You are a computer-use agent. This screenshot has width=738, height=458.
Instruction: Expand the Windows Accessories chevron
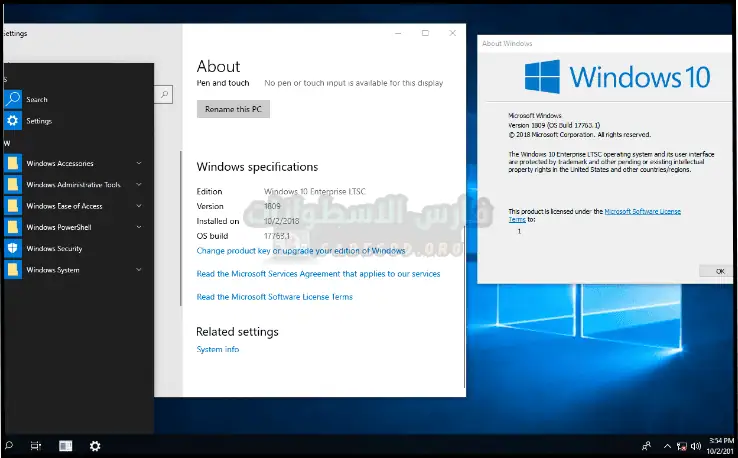[x=139, y=163]
